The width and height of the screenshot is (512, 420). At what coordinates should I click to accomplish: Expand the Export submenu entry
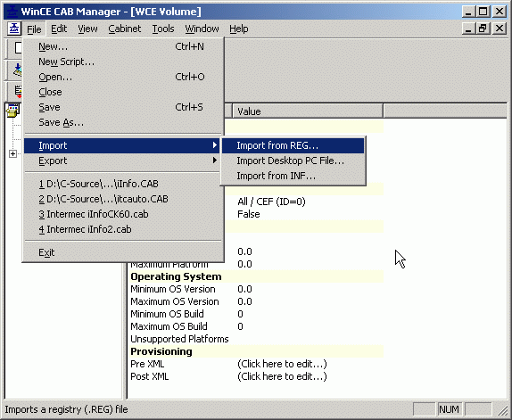pyautogui.click(x=122, y=161)
